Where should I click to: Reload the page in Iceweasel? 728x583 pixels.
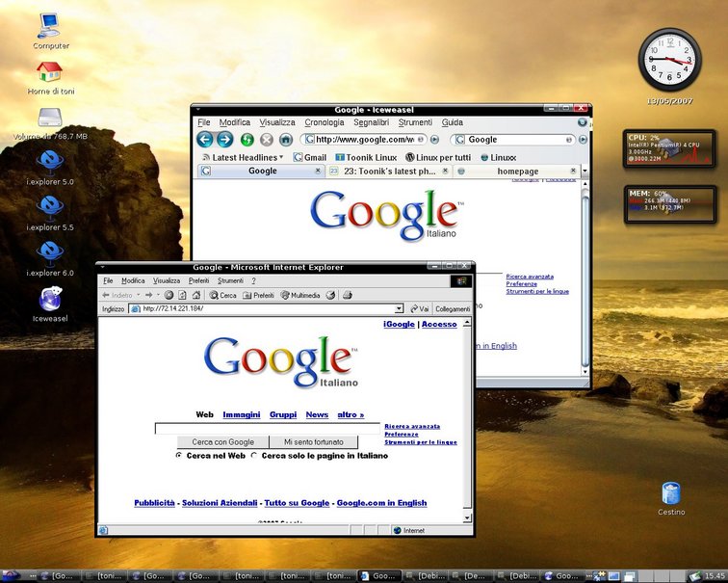247,140
